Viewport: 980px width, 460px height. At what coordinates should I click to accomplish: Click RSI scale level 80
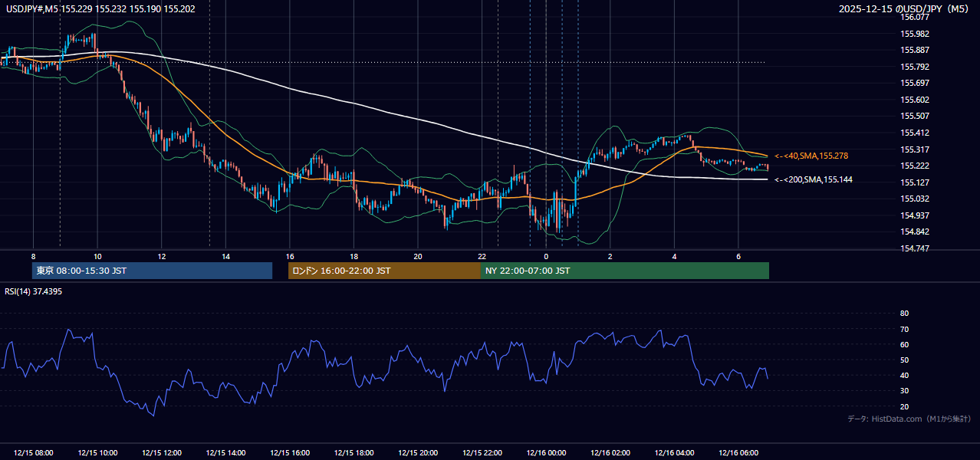point(904,314)
